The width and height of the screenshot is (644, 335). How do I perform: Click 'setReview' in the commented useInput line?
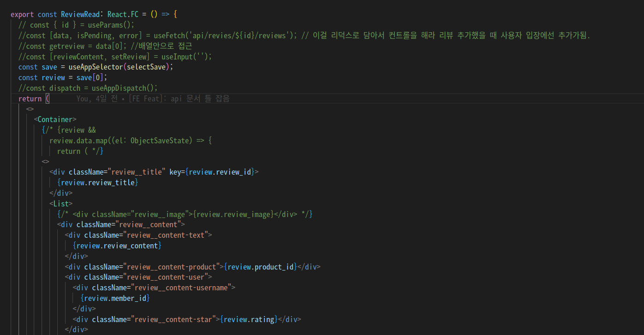tap(128, 57)
